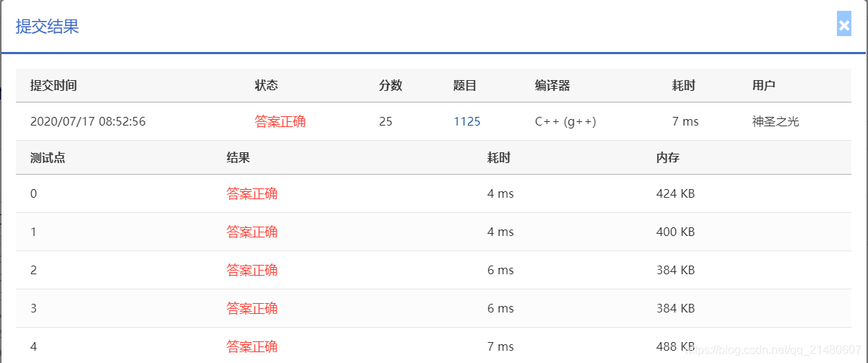This screenshot has width=868, height=363.
Task: Click submission time 2020/07/17 08:52:56
Action: pos(88,121)
